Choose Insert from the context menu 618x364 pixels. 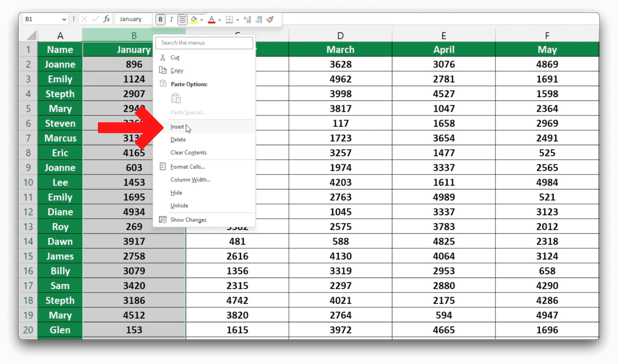click(x=177, y=127)
